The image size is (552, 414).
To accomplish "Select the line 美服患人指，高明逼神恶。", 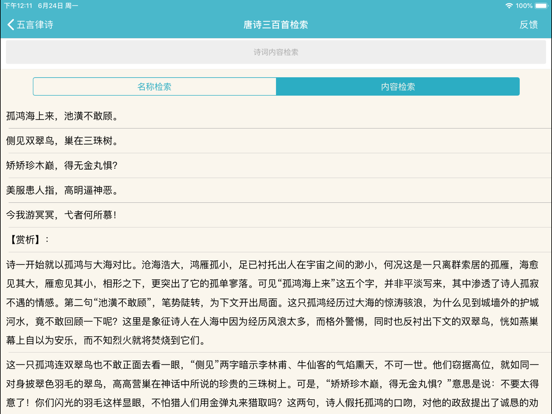I will tap(276, 190).
